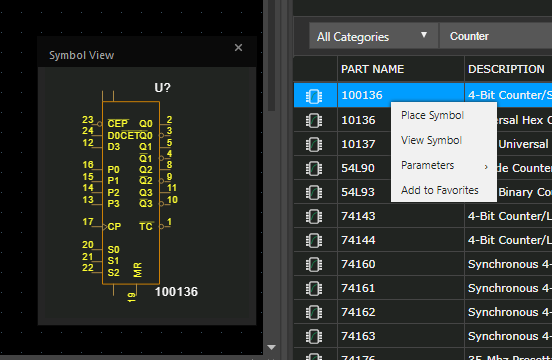Click the vertical scrollbar thumb beside the schematic
Screen dimensions: 552x360
pos(271,56)
